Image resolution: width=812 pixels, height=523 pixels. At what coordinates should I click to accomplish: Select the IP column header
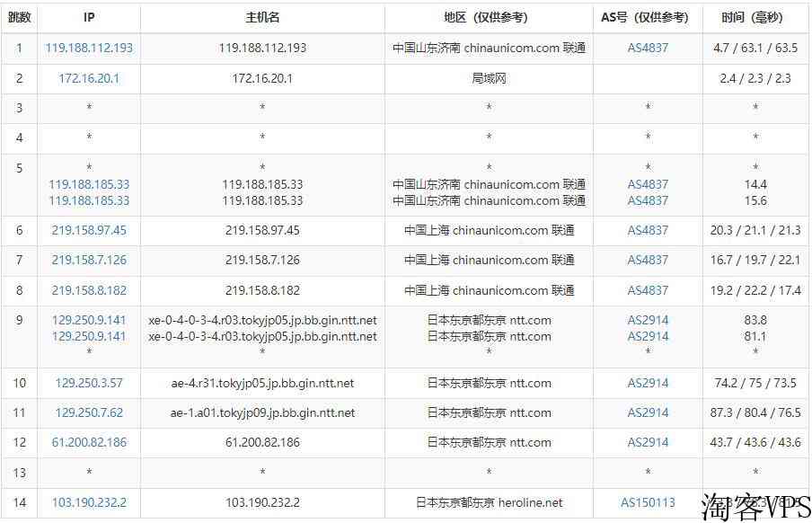[89, 18]
